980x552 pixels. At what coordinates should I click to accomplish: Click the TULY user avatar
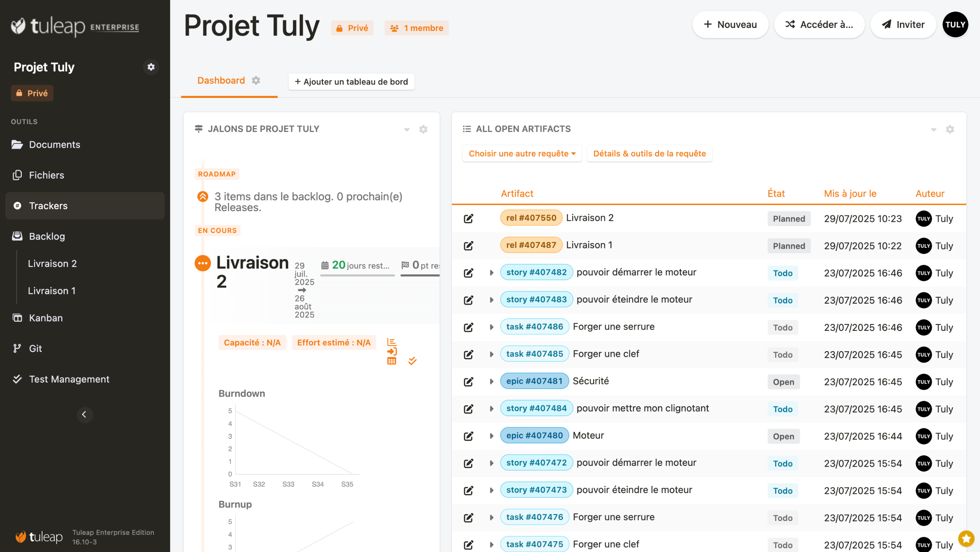(x=955, y=25)
